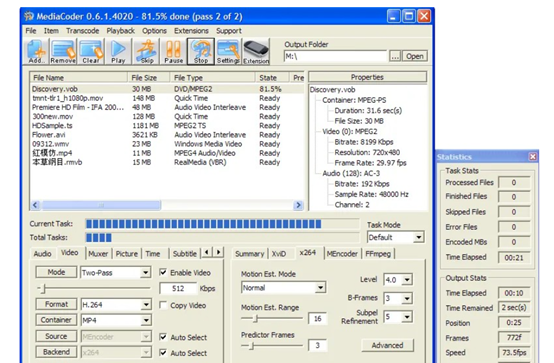Image resolution: width=554 pixels, height=363 pixels.
Task: Sort by the File Size column header
Action: click(149, 77)
